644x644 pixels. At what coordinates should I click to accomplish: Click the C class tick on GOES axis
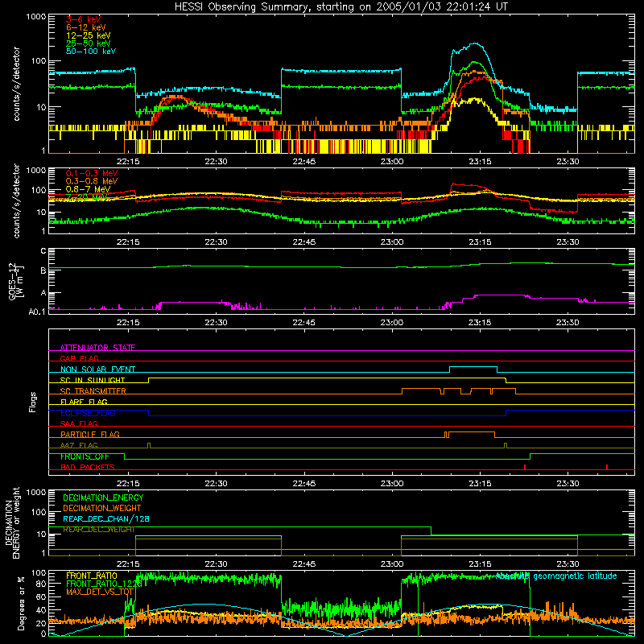point(43,251)
